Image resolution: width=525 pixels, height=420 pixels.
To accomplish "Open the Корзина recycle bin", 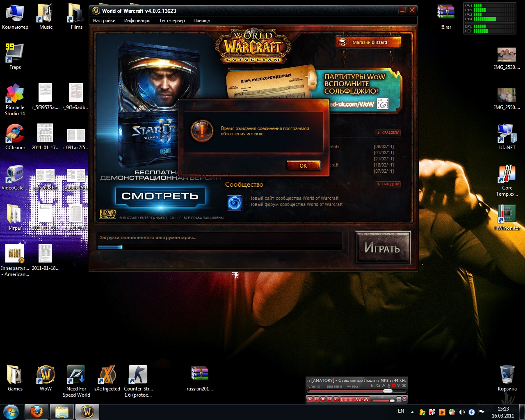I will tap(507, 378).
